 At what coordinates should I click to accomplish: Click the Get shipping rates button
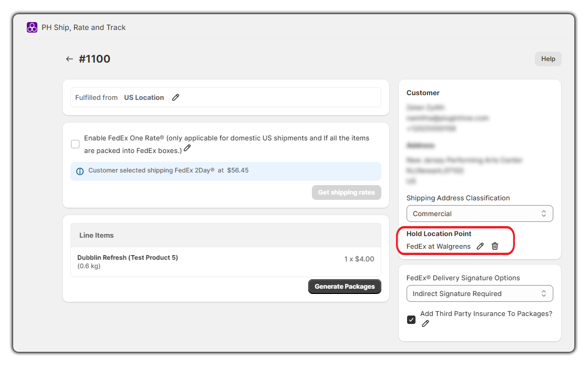347,192
